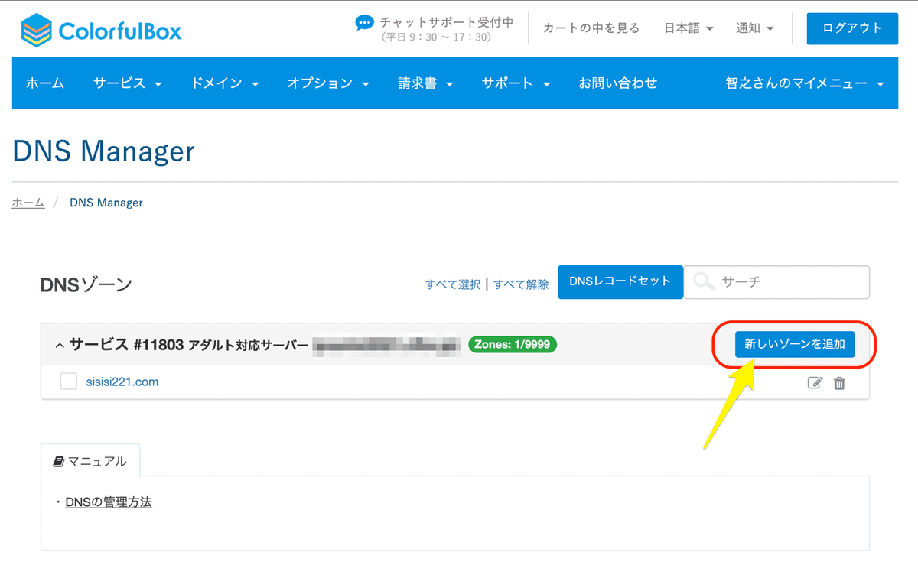Click the DNSレコードセット button
Viewport: 918px width, 588px height.
(x=620, y=282)
